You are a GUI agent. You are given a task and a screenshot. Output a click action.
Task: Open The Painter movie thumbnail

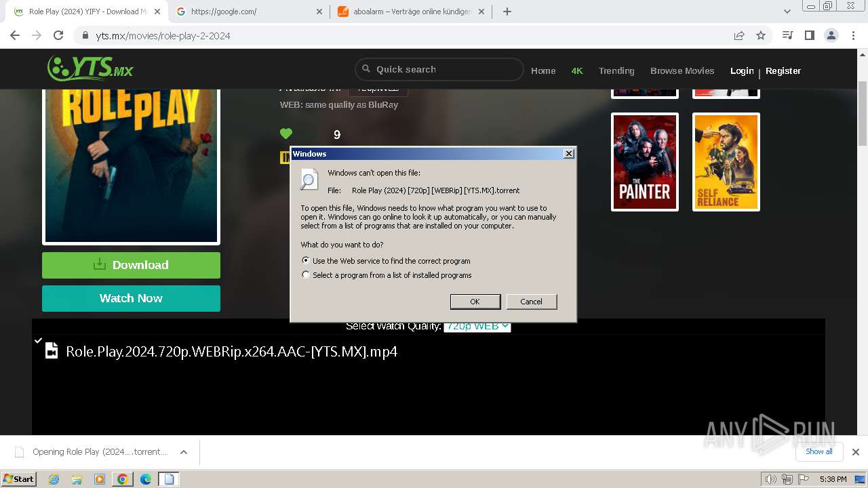(x=645, y=162)
